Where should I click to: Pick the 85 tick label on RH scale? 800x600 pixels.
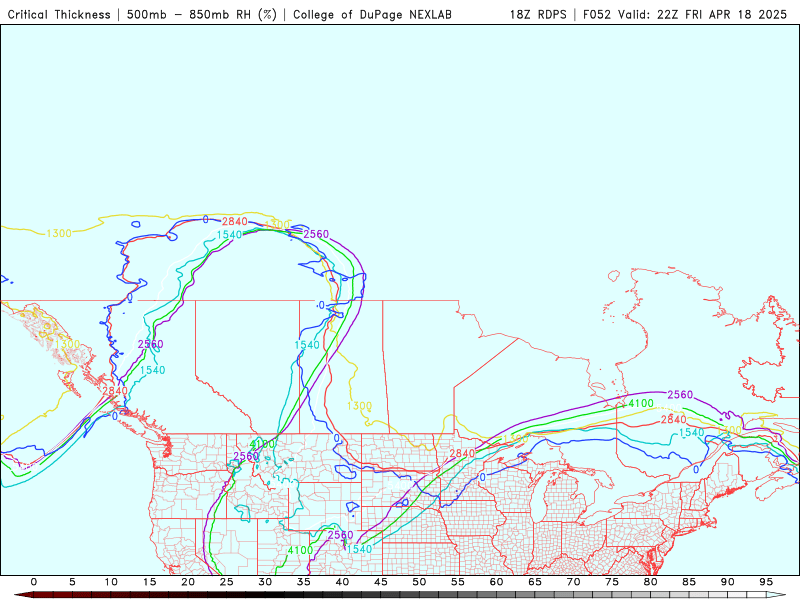[x=689, y=582]
